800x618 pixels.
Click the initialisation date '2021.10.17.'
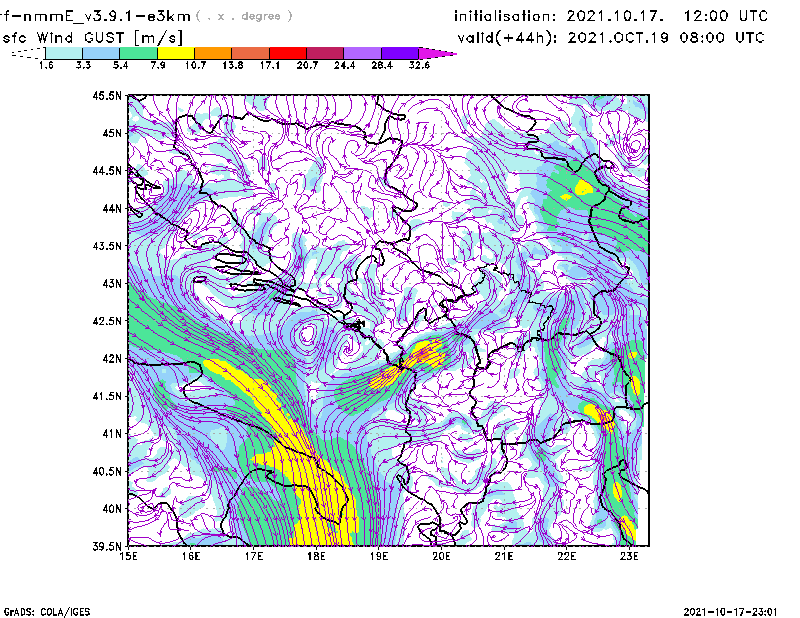pos(615,16)
